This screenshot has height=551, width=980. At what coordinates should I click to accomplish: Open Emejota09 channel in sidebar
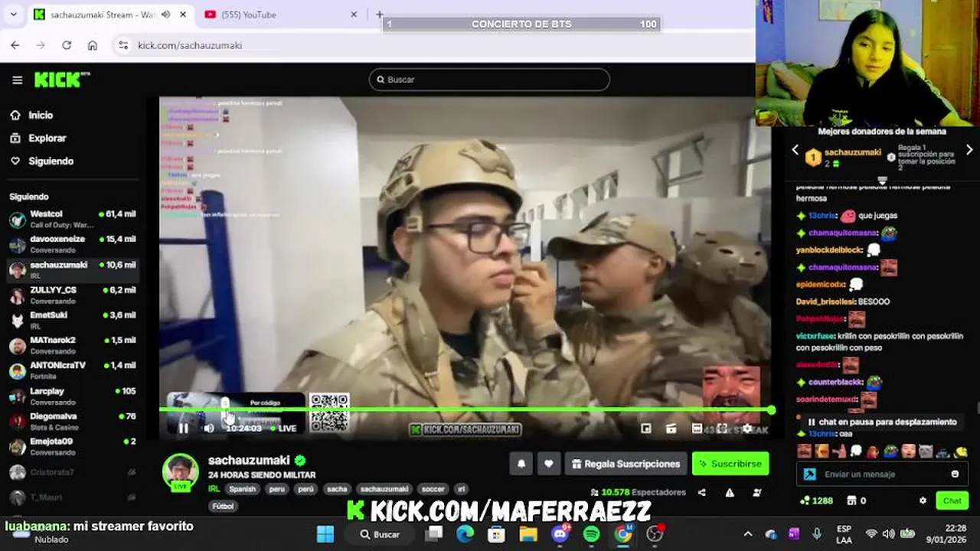pyautogui.click(x=73, y=446)
